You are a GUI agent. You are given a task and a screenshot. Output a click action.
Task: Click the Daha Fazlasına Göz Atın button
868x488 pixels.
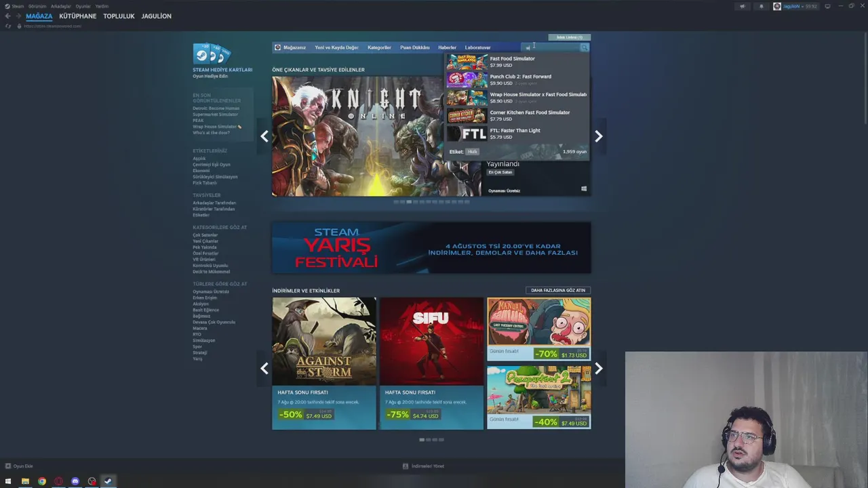pos(558,290)
